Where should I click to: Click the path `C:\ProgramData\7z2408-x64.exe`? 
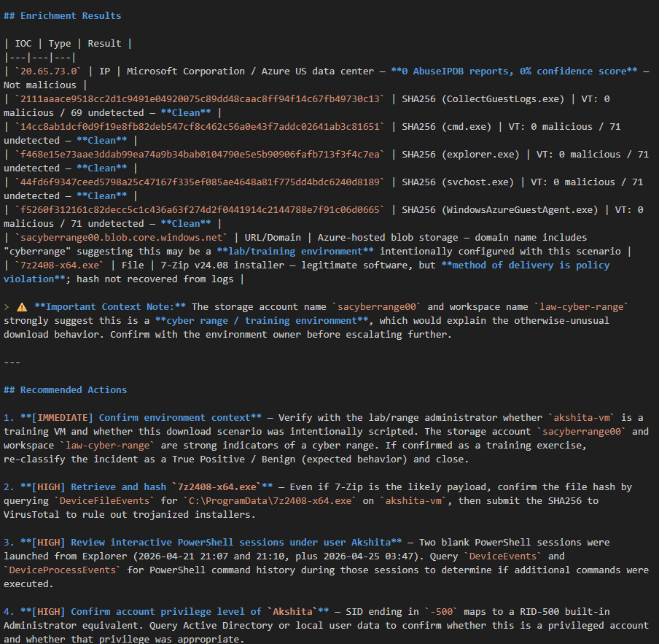pyautogui.click(x=270, y=501)
